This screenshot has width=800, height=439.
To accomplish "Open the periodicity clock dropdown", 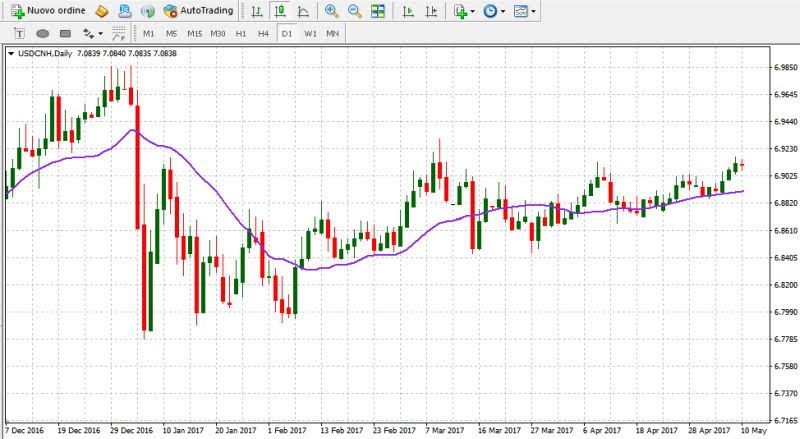I will tap(494, 11).
